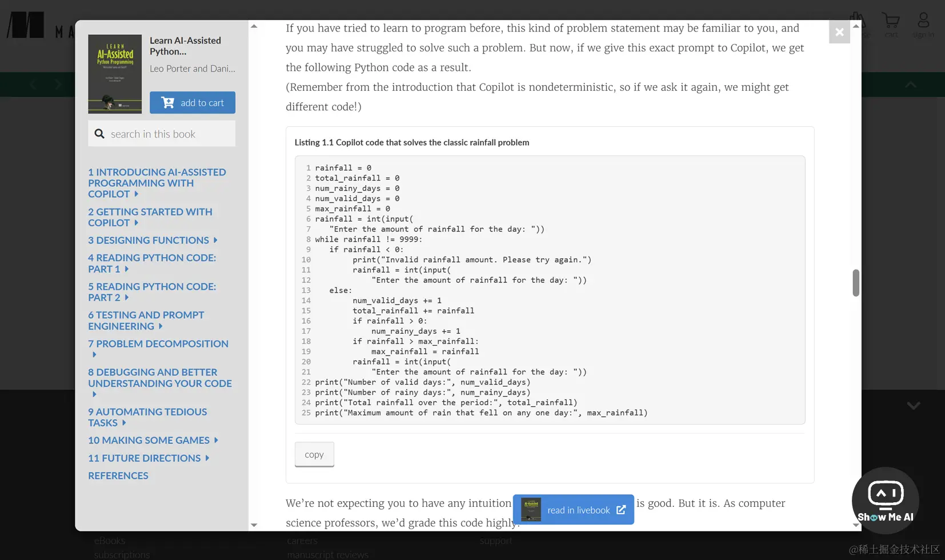The height and width of the screenshot is (560, 945).
Task: Click the sidebar scroll down arrow
Action: point(254,525)
